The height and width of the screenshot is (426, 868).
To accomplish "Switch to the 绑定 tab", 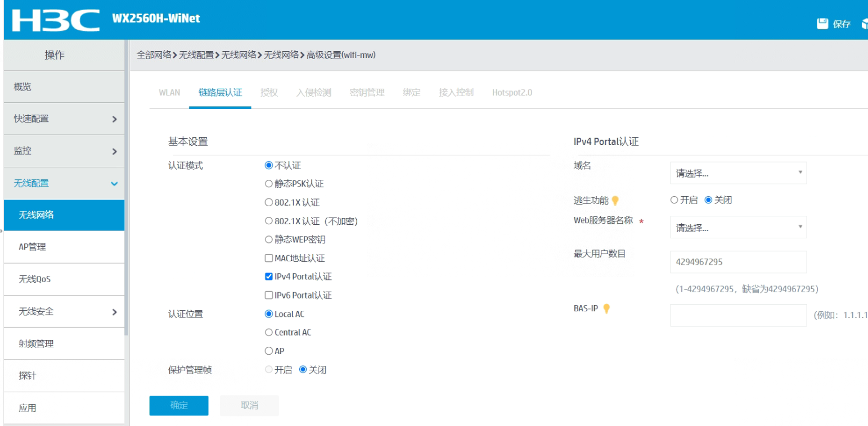I will 412,92.
